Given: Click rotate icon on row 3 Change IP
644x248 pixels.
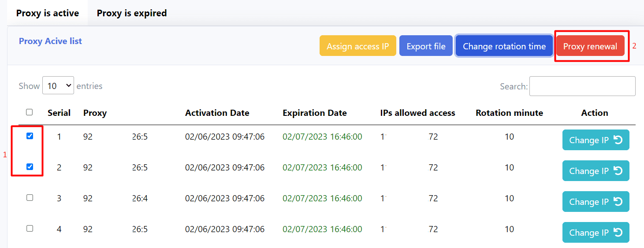Looking at the screenshot, I should (x=618, y=202).
